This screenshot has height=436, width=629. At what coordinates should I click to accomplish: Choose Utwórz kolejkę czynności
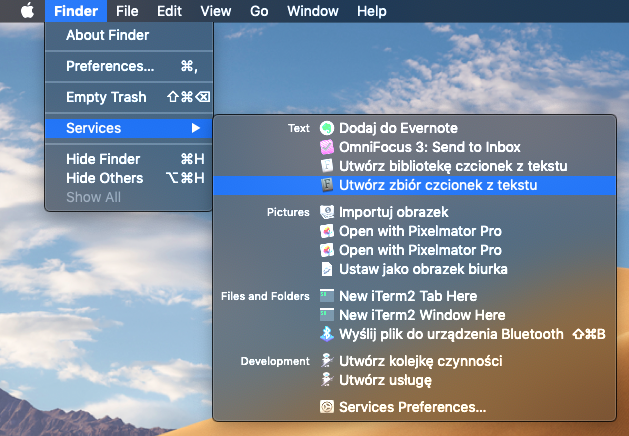click(x=414, y=361)
